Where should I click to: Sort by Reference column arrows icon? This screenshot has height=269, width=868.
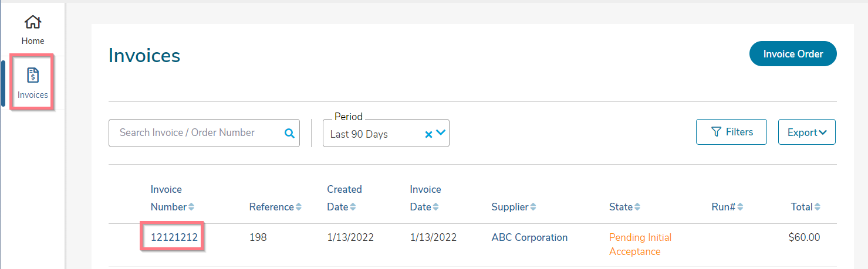tap(299, 207)
